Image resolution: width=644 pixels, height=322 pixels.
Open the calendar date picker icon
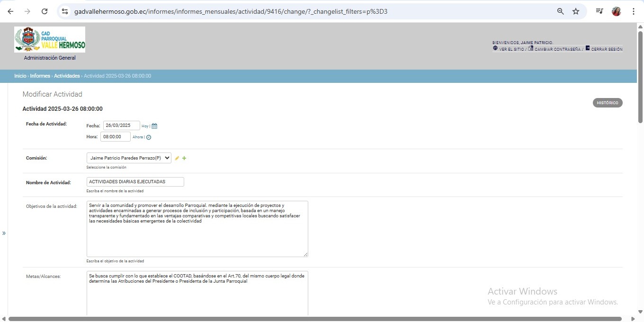tap(154, 126)
